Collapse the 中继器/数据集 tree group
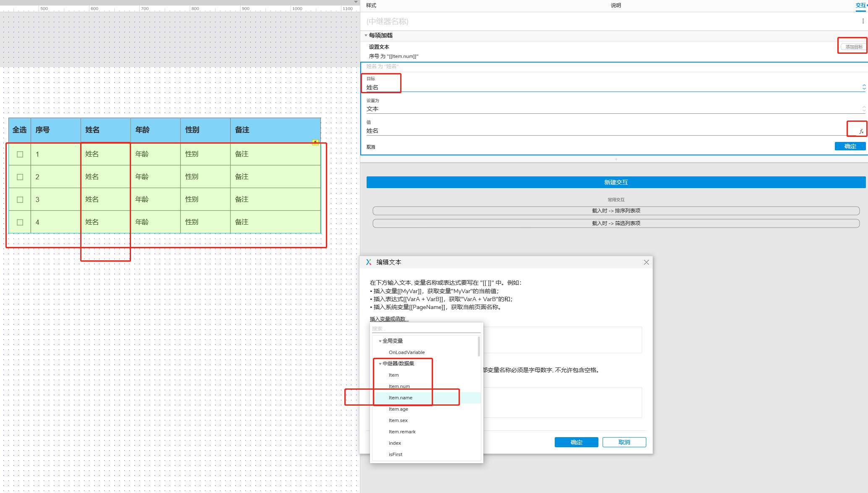 (x=380, y=364)
